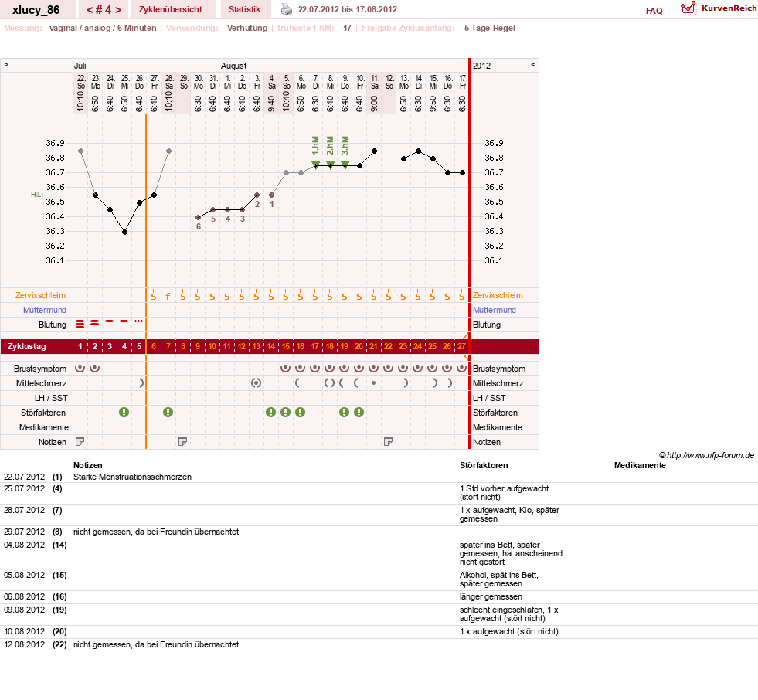This screenshot has width=758, height=700.
Task: Click the 'länger gemessen' Störfaktoren entry
Action: [x=491, y=596]
